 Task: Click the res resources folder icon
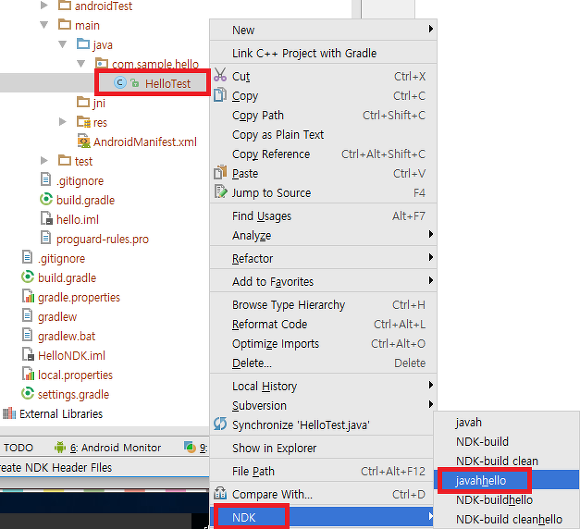click(84, 121)
